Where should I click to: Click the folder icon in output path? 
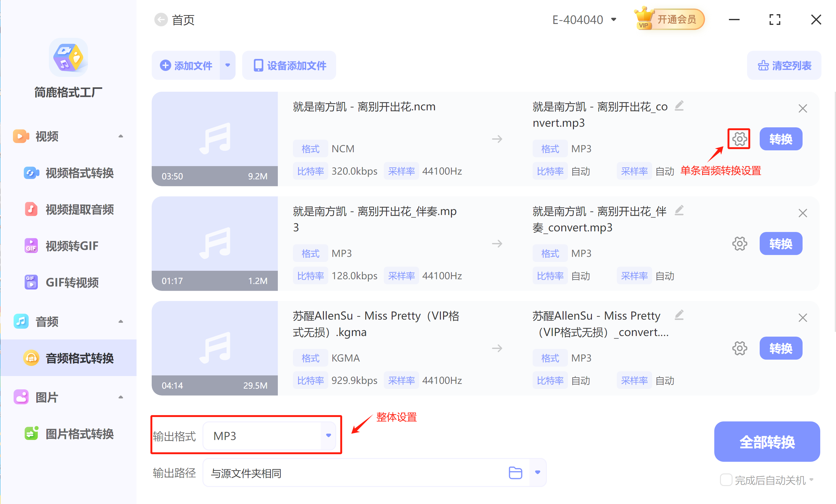[515, 472]
